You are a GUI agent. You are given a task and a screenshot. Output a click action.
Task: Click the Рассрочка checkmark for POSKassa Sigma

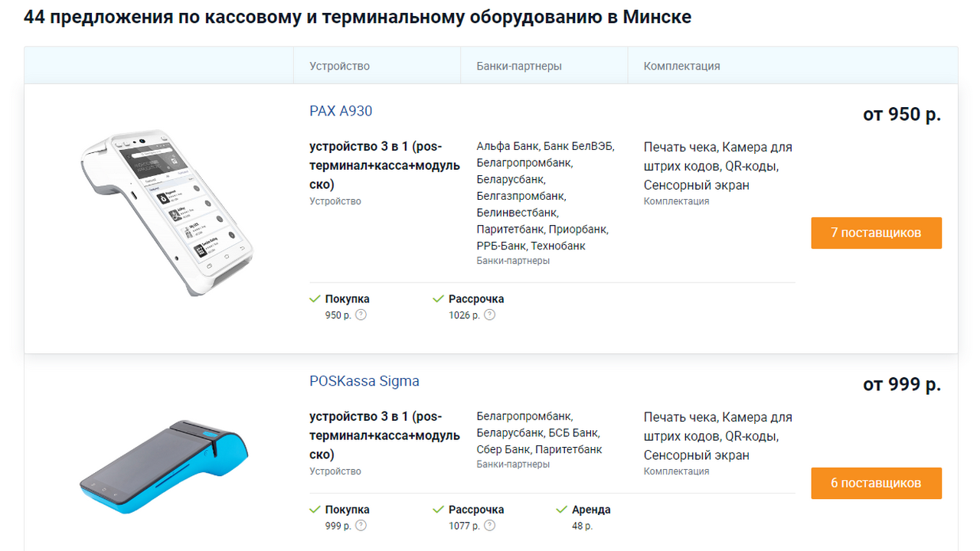point(438,509)
